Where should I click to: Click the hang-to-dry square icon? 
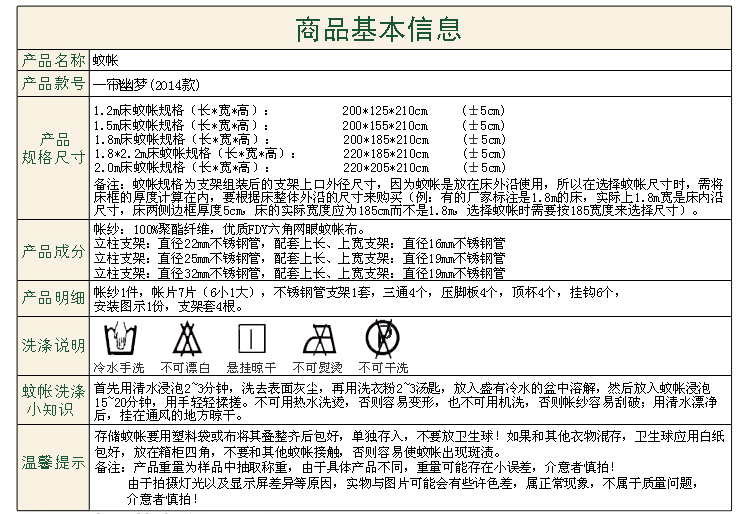click(252, 338)
